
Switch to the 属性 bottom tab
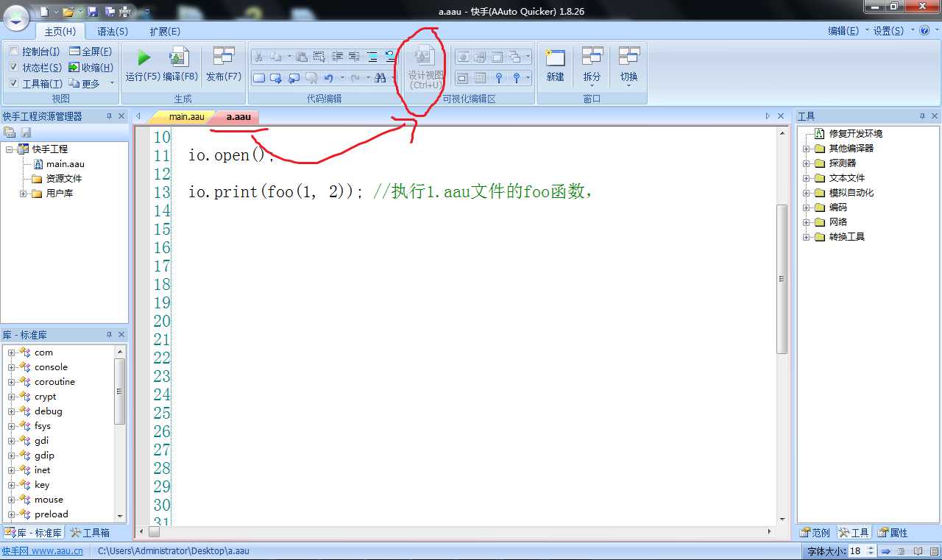click(x=893, y=533)
